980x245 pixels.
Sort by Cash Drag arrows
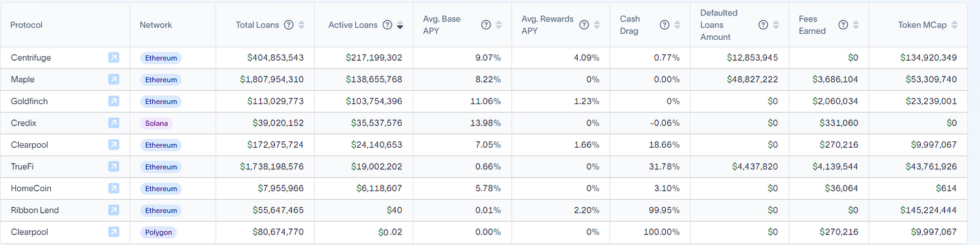click(677, 25)
